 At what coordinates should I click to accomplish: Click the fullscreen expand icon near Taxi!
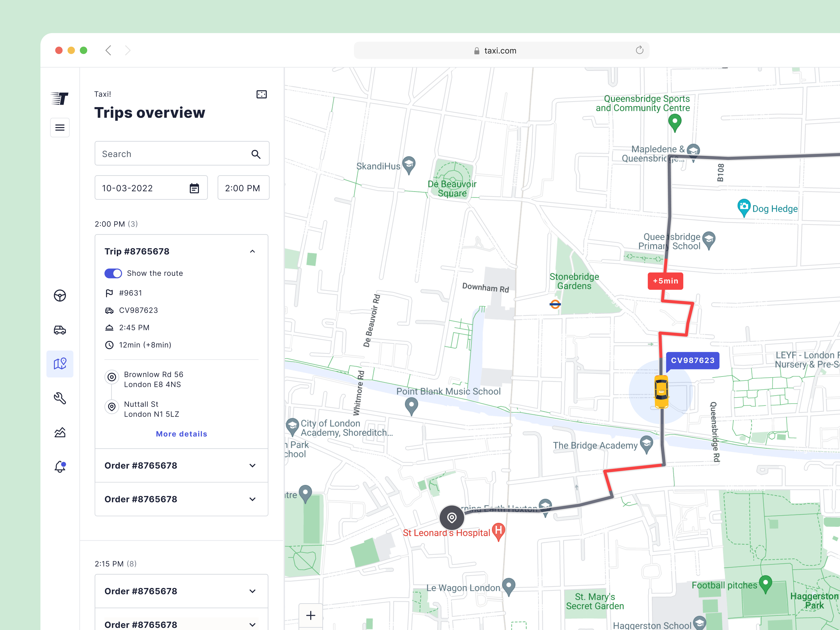[262, 94]
